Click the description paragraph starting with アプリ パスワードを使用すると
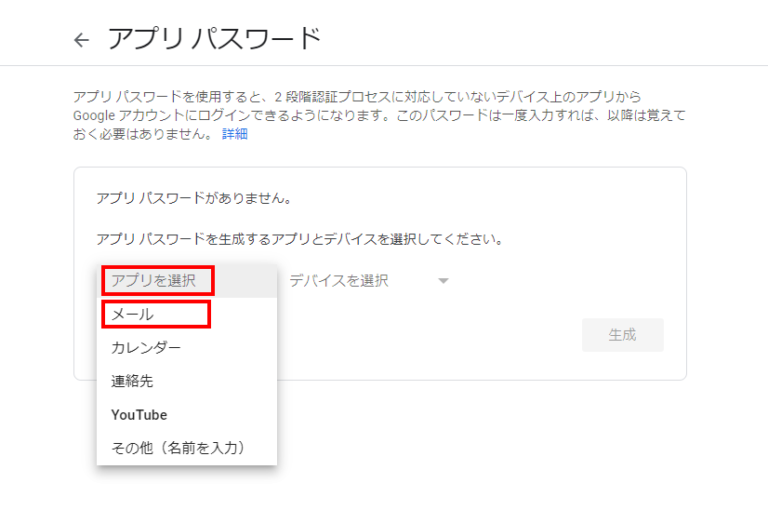 (357, 96)
